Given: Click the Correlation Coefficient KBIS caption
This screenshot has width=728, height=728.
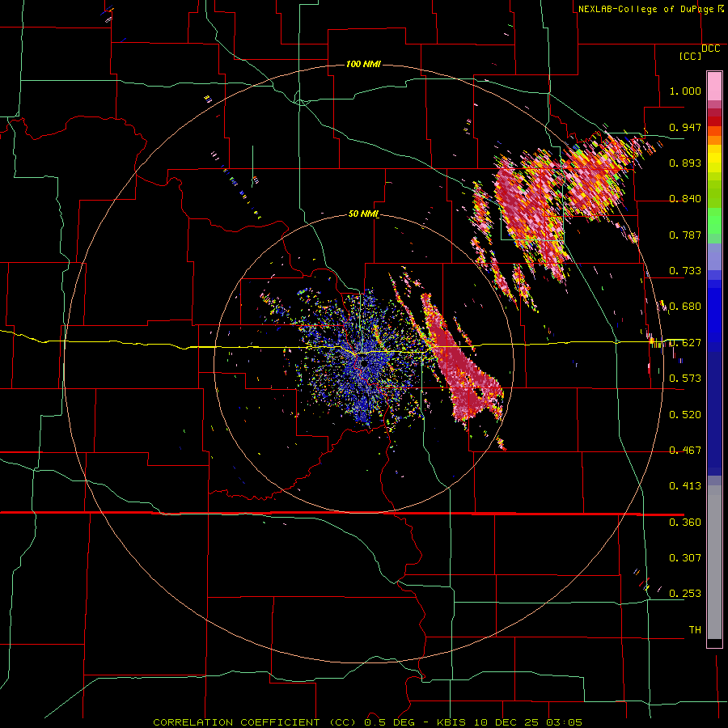Looking at the screenshot, I should pos(367,722).
